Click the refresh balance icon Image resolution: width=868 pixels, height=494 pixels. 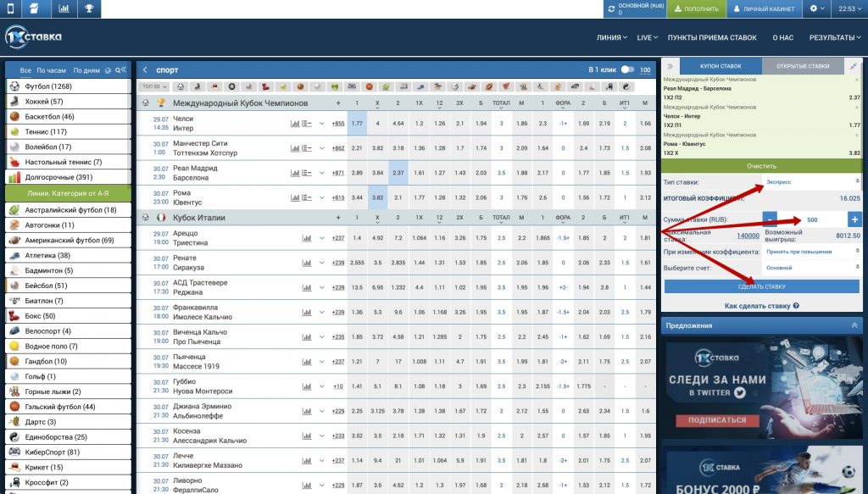pos(613,9)
